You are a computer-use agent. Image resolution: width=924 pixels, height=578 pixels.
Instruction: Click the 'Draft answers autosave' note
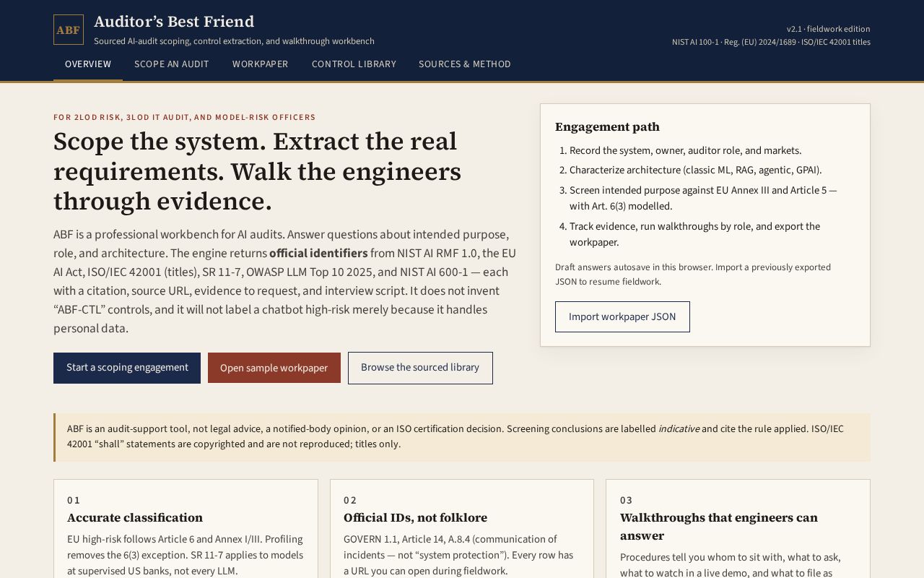[x=693, y=275]
